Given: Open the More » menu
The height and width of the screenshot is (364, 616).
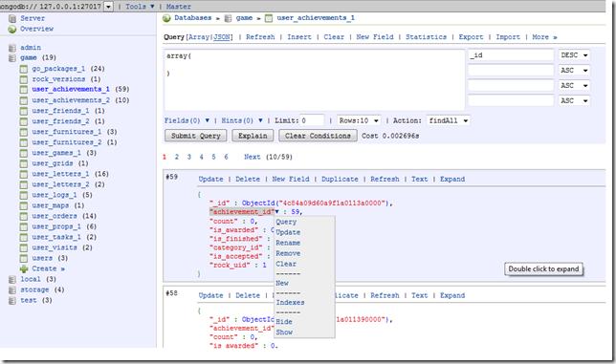Looking at the screenshot, I should tap(544, 37).
